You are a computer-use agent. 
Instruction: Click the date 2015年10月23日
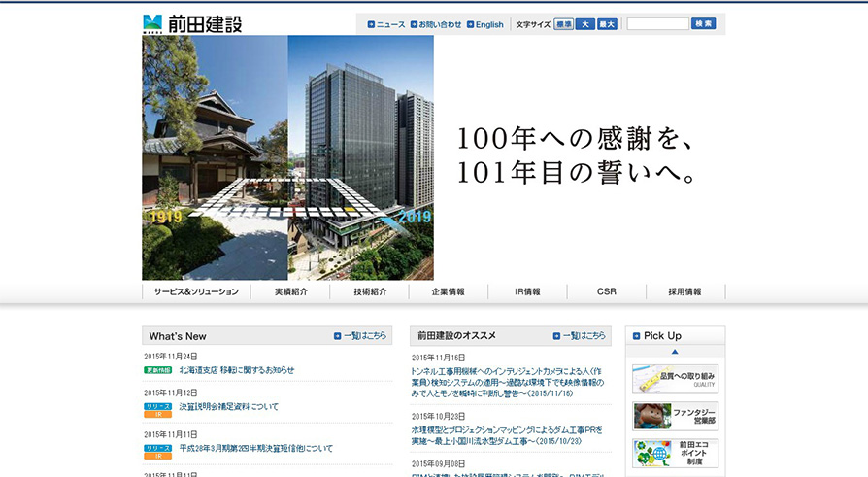[438, 416]
